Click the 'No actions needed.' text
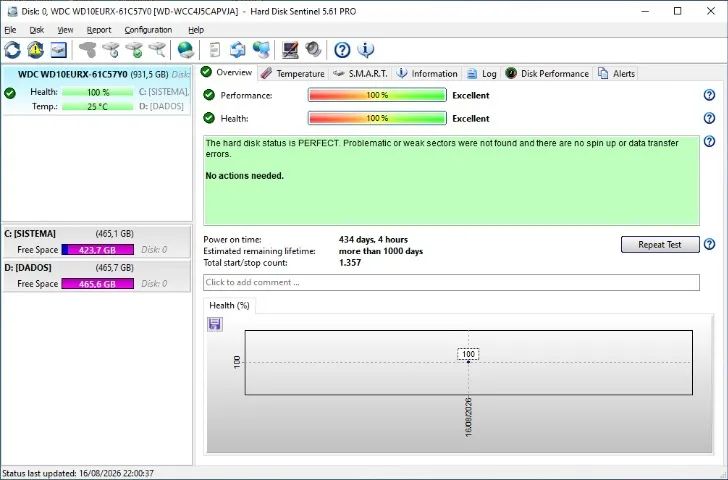 245,176
